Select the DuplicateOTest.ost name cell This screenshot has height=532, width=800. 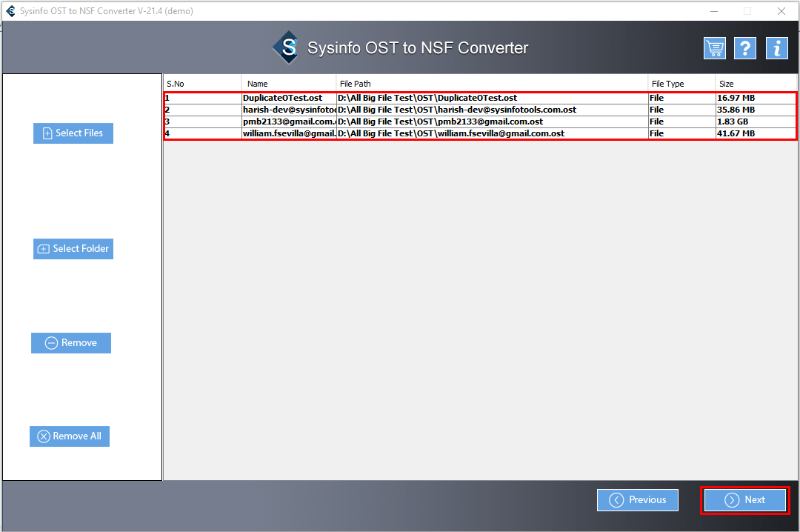coord(289,98)
